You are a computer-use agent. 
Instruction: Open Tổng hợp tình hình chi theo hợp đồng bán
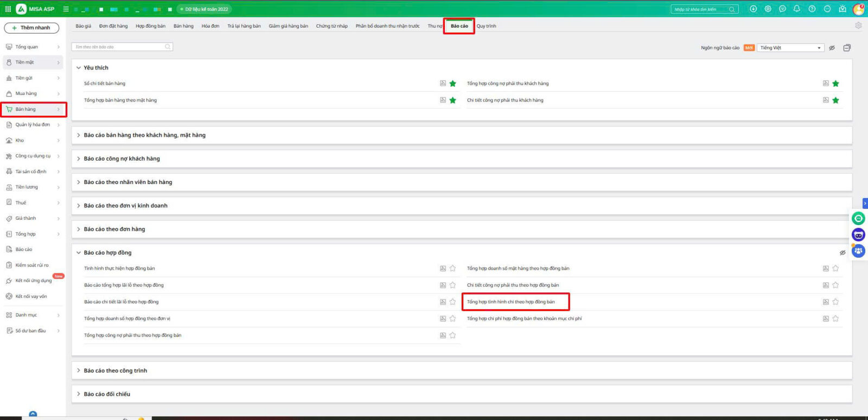point(510,302)
